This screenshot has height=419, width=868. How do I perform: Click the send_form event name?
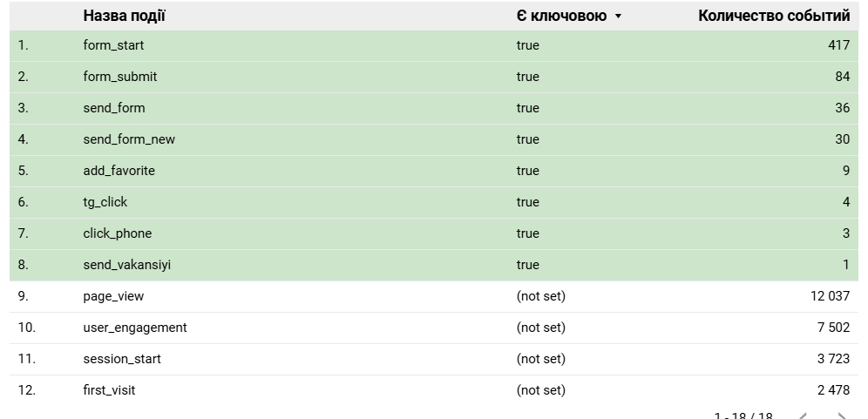[114, 108]
